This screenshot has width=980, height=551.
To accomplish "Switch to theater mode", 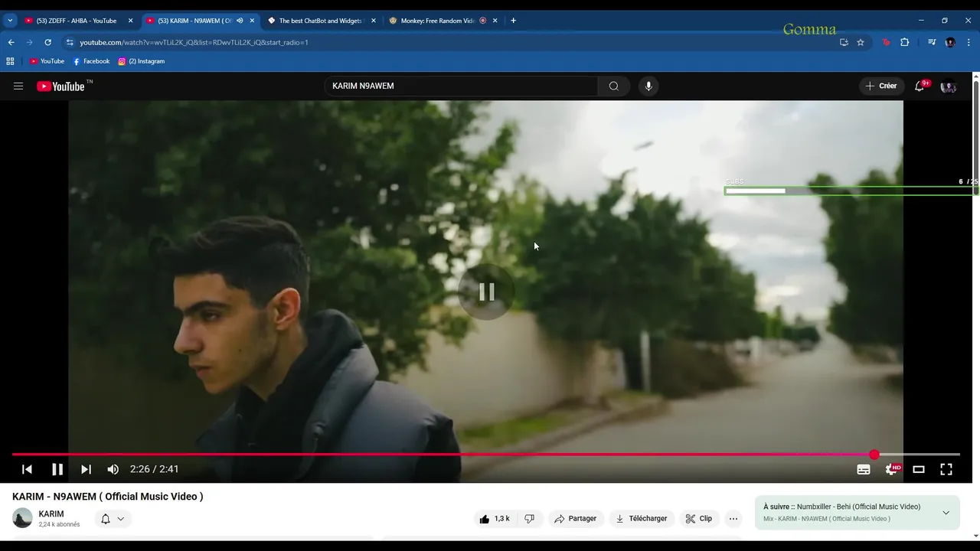I will point(919,469).
